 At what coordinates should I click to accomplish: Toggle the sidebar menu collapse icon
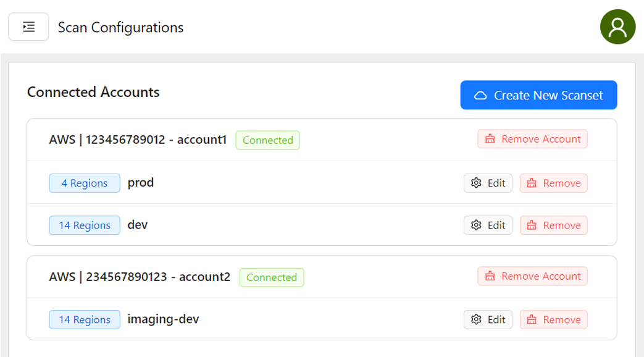click(x=28, y=27)
